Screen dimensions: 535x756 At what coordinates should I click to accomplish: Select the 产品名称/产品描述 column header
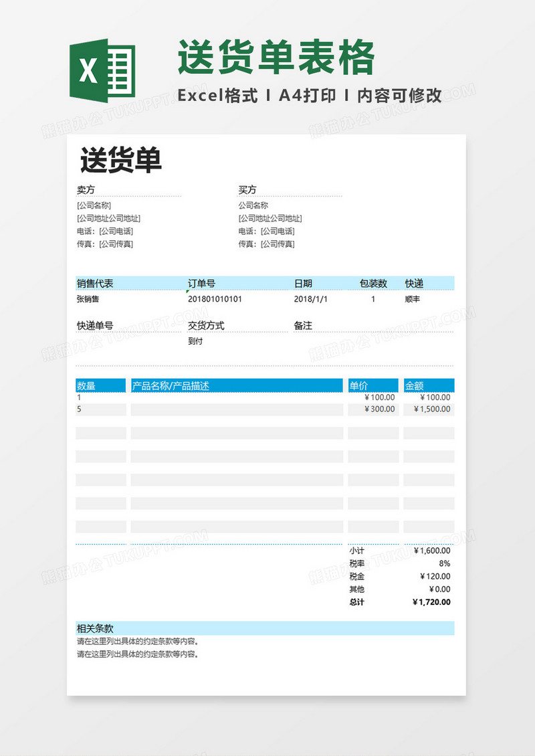pyautogui.click(x=237, y=386)
